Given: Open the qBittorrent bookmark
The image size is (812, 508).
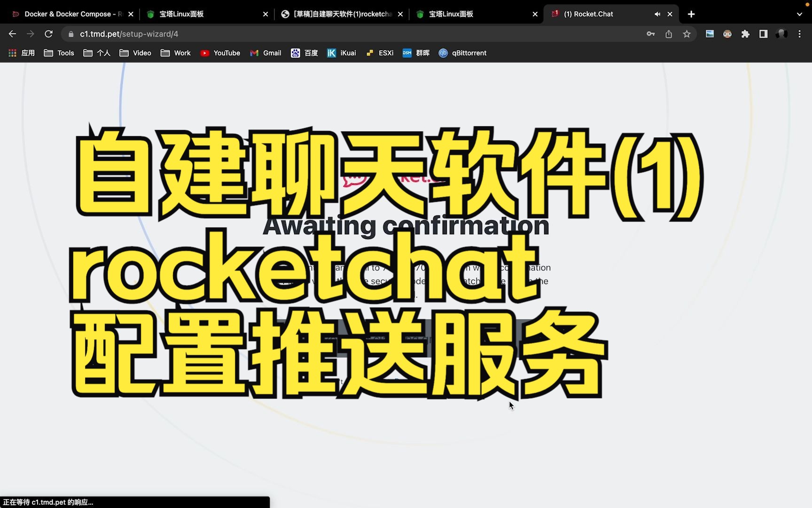Looking at the screenshot, I should 463,53.
